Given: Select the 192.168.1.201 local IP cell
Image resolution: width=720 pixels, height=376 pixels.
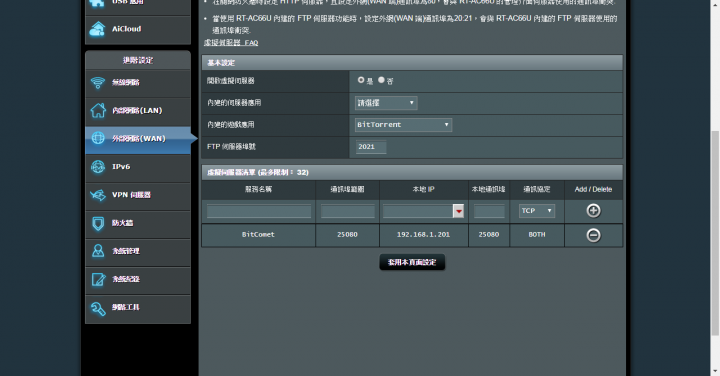Looking at the screenshot, I should pyautogui.click(x=423, y=235).
